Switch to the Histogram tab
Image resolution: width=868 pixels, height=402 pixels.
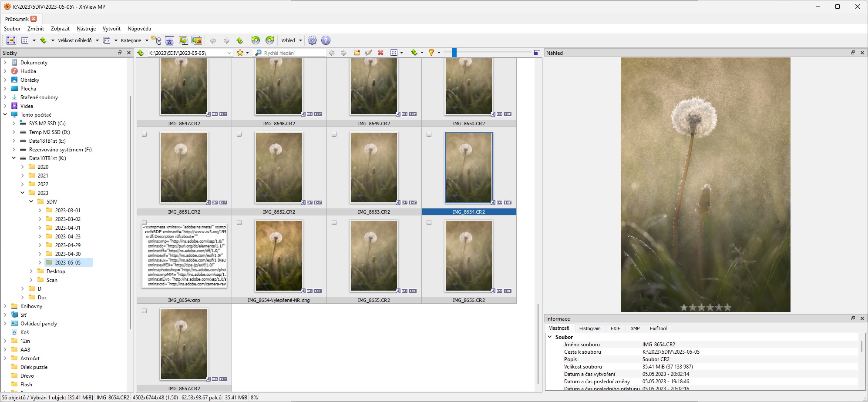pyautogui.click(x=589, y=328)
